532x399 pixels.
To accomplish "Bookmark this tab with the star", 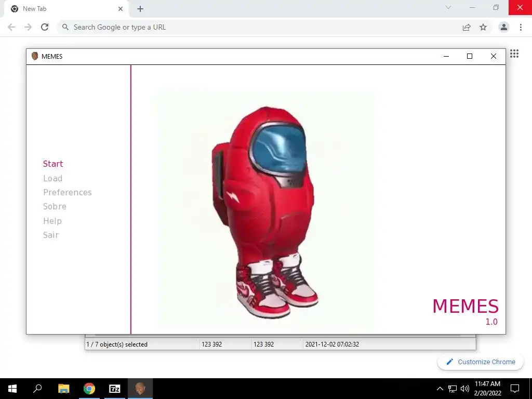I will [483, 27].
